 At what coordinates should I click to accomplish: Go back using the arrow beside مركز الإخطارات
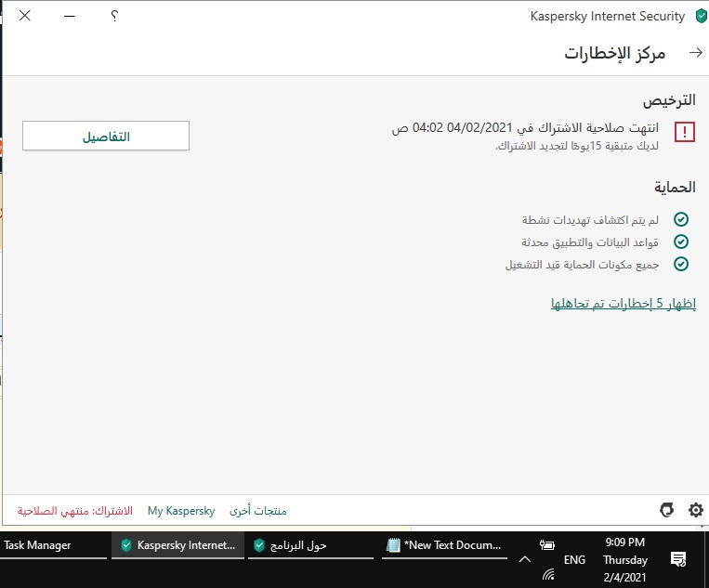(x=695, y=53)
